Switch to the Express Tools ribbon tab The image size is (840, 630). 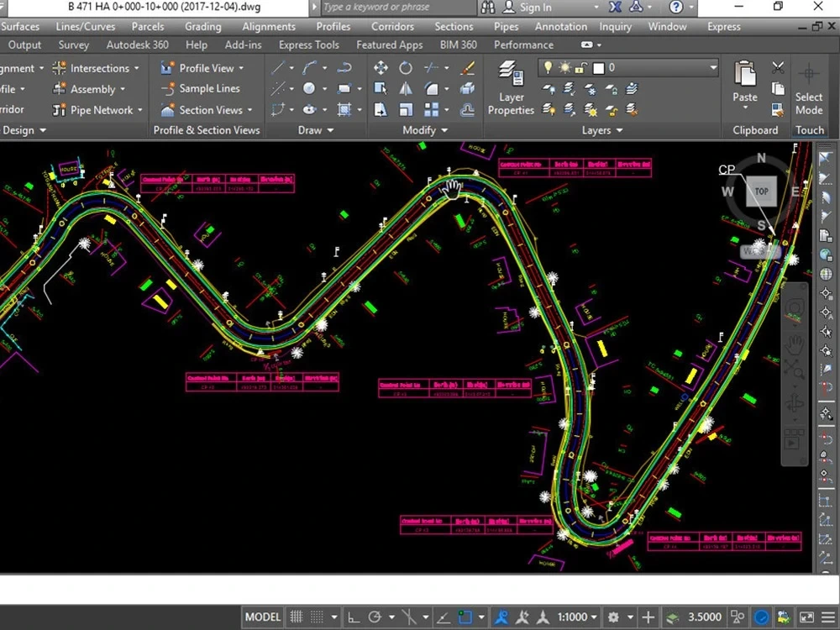(x=308, y=45)
